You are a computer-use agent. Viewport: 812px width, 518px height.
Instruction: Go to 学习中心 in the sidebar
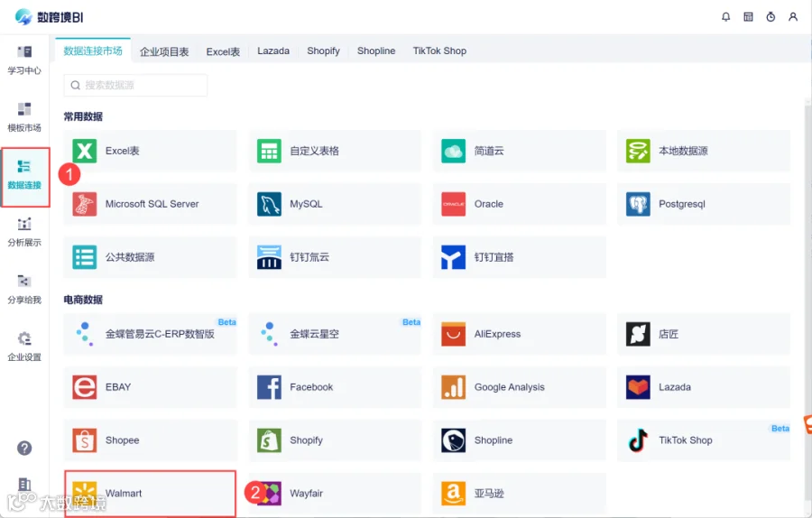[24, 60]
